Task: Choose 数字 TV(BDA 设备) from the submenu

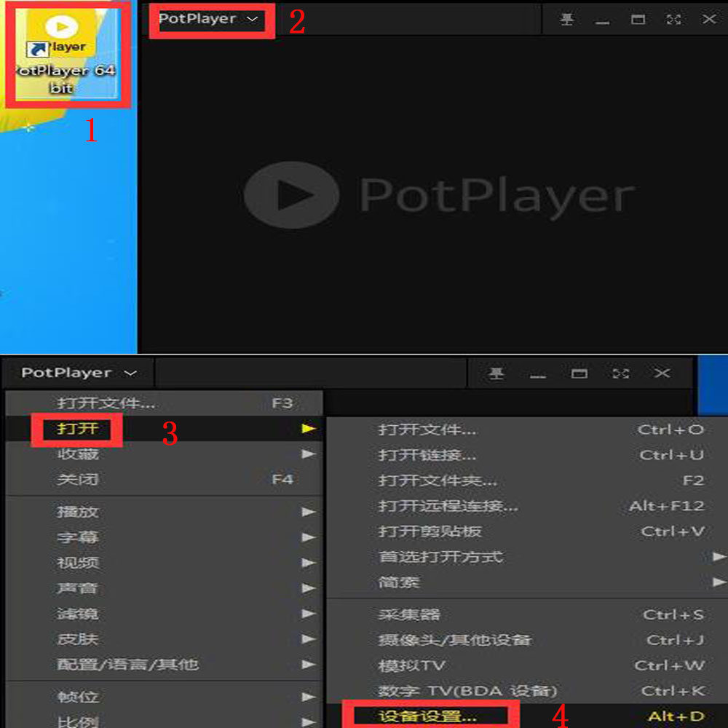Action: tap(527, 691)
